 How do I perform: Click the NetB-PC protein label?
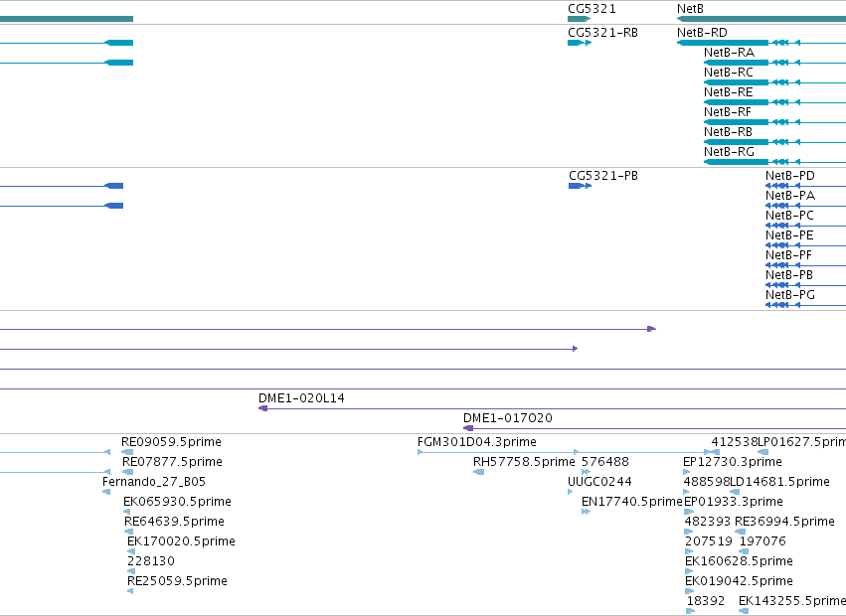789,216
